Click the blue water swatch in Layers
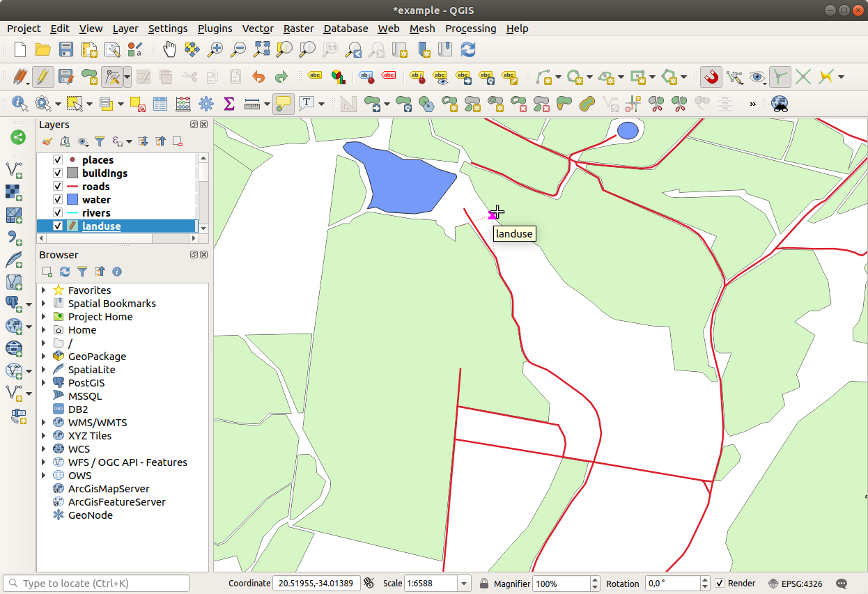The image size is (868, 594). [72, 200]
